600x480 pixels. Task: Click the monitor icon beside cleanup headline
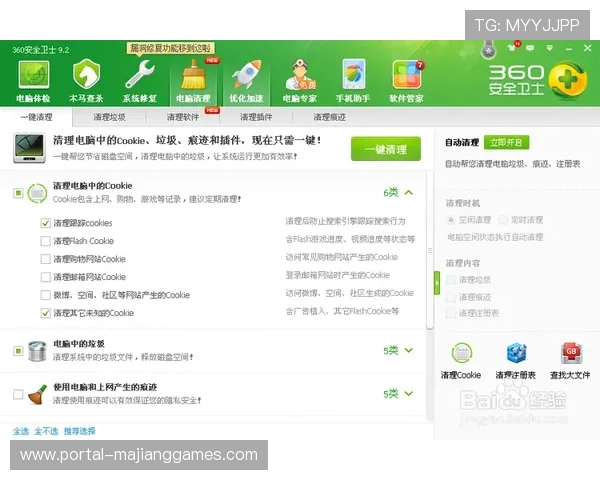point(29,148)
